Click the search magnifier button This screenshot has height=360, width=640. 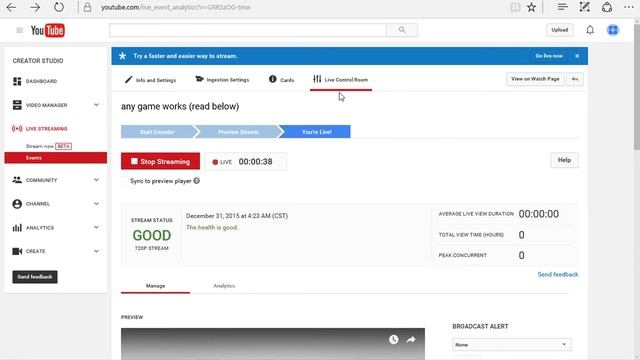(x=402, y=30)
